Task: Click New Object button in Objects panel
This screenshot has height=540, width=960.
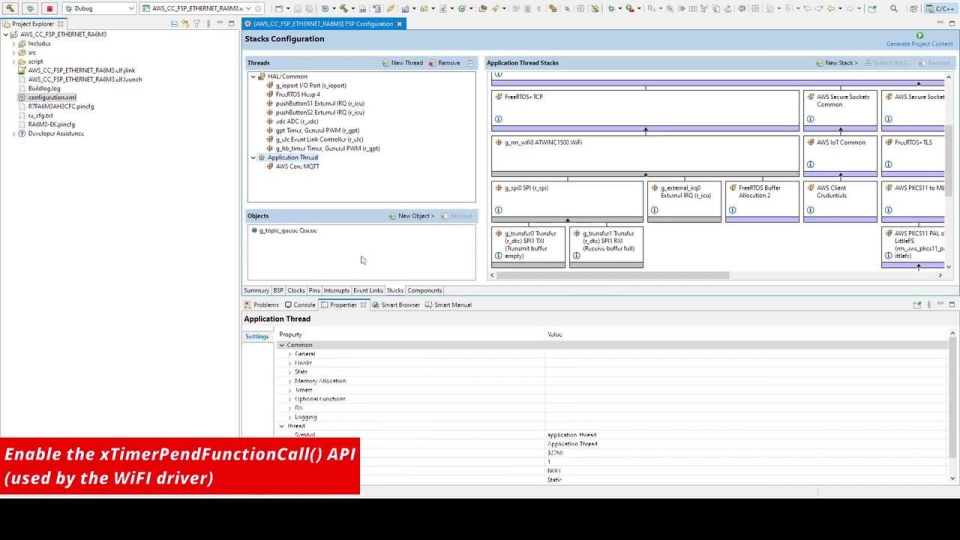Action: [411, 216]
